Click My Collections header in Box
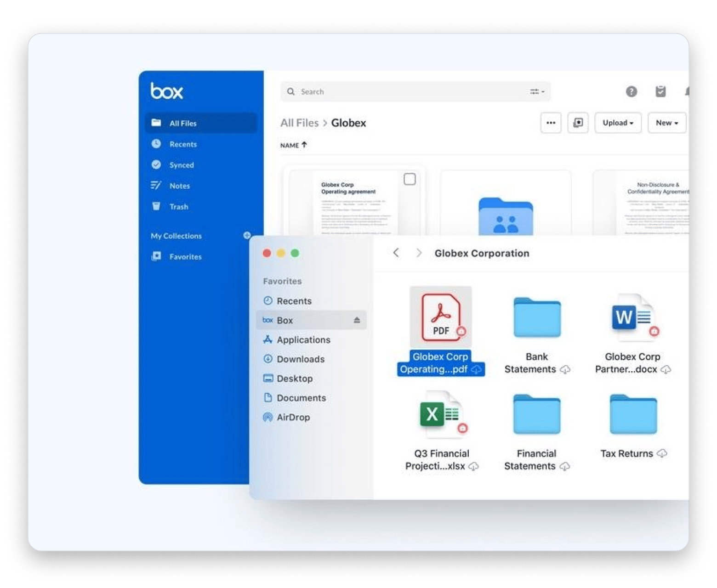 (176, 236)
